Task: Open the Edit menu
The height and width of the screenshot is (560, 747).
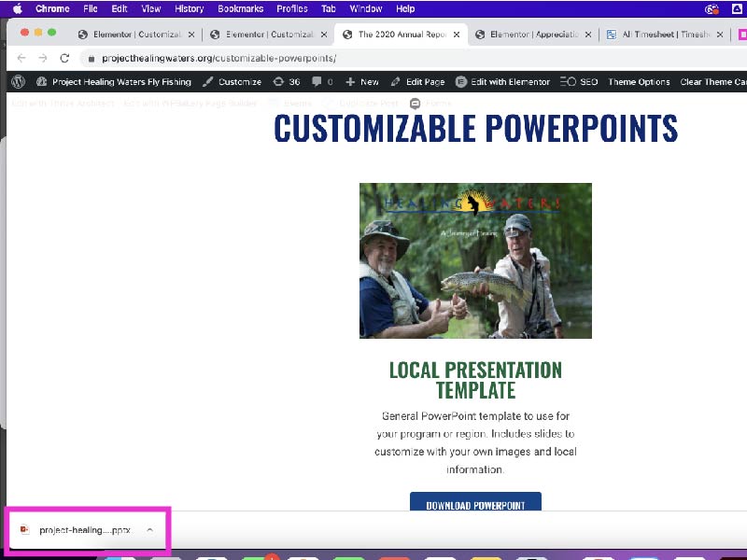Action: [120, 8]
